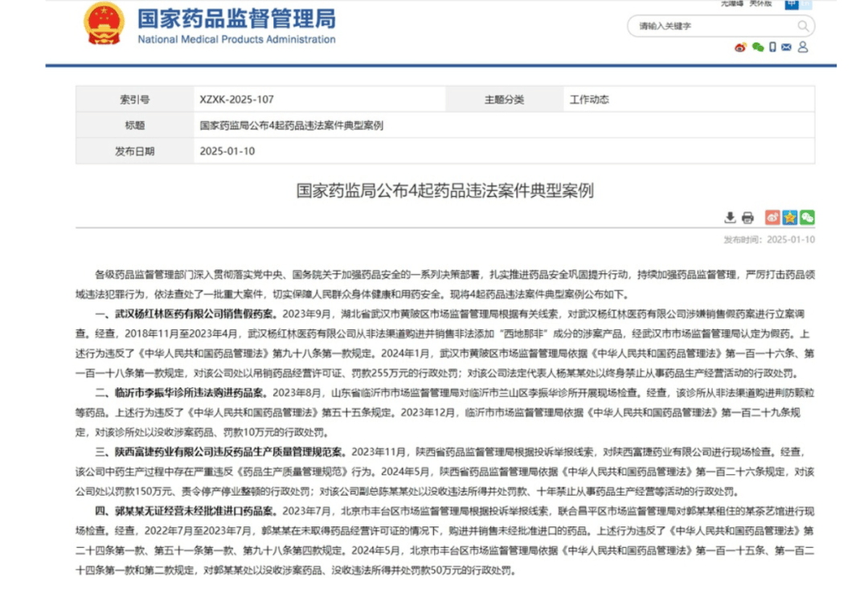The image size is (868, 609).
Task: Click the text 罚款255万元的行政处罚
Action: tap(406, 374)
